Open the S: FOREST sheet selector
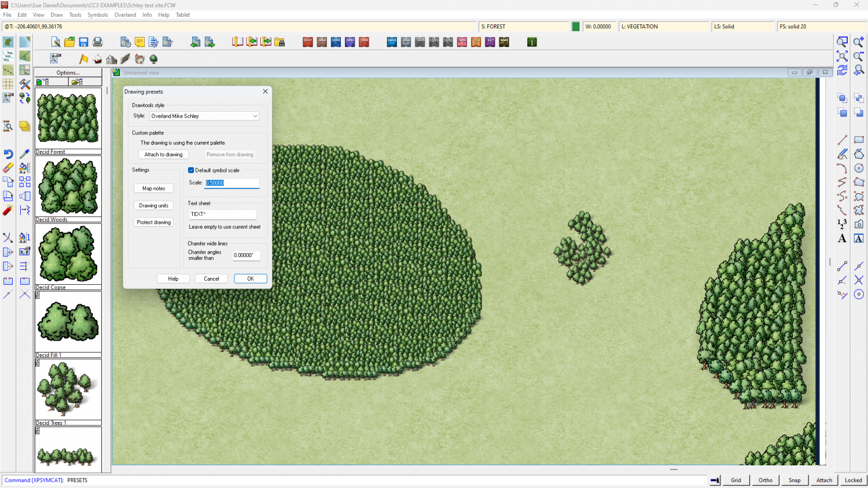This screenshot has height=488, width=868. pyautogui.click(x=524, y=27)
